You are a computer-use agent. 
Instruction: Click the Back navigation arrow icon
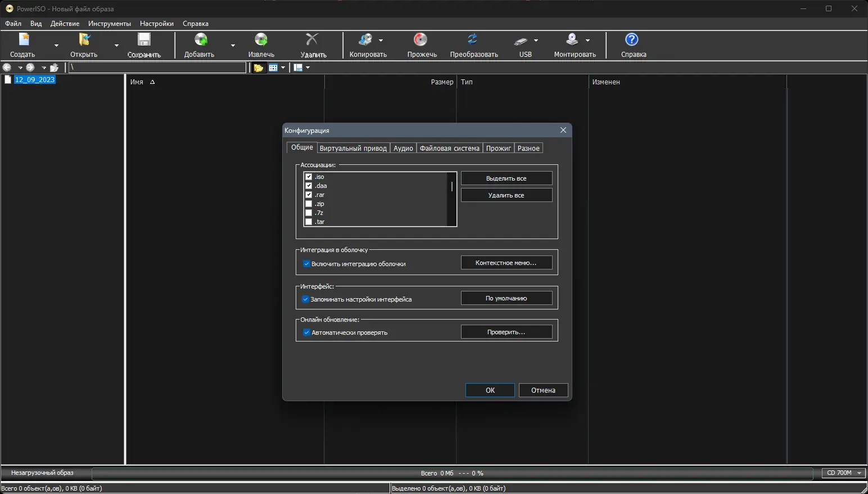coord(7,68)
